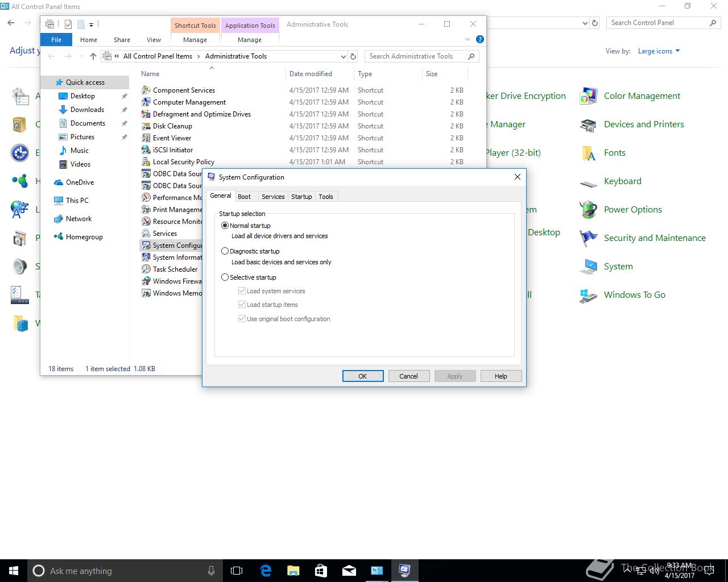Sort the file list by Name column
The image size is (728, 582).
(x=212, y=74)
